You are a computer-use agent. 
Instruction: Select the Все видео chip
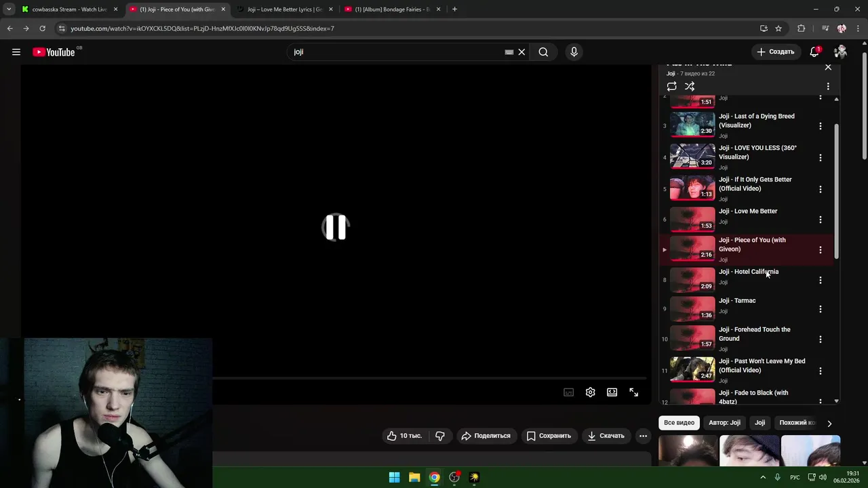click(679, 423)
